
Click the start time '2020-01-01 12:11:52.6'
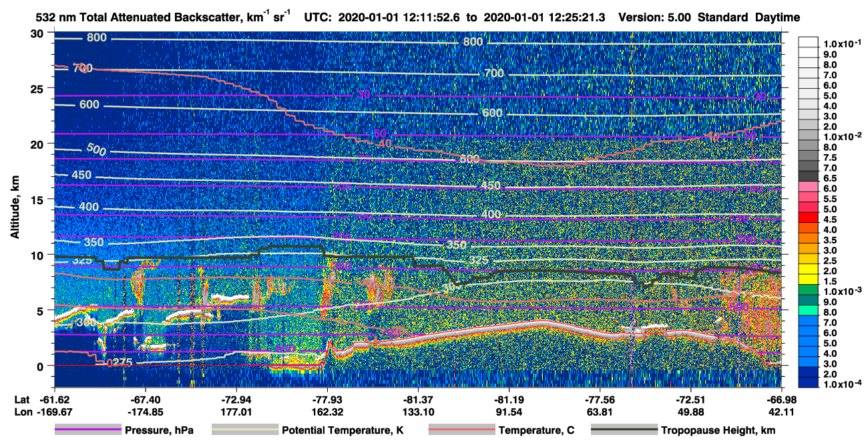(401, 18)
